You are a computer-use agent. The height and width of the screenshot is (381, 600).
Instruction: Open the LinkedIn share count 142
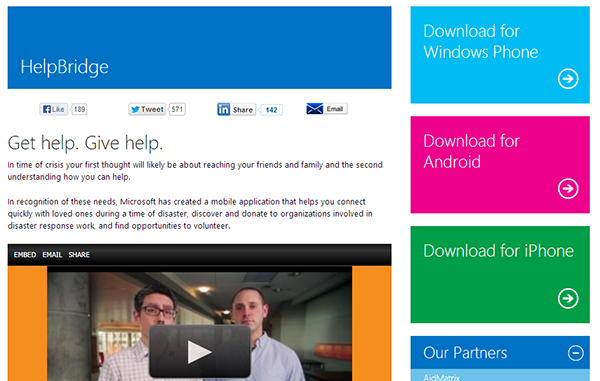(x=271, y=110)
